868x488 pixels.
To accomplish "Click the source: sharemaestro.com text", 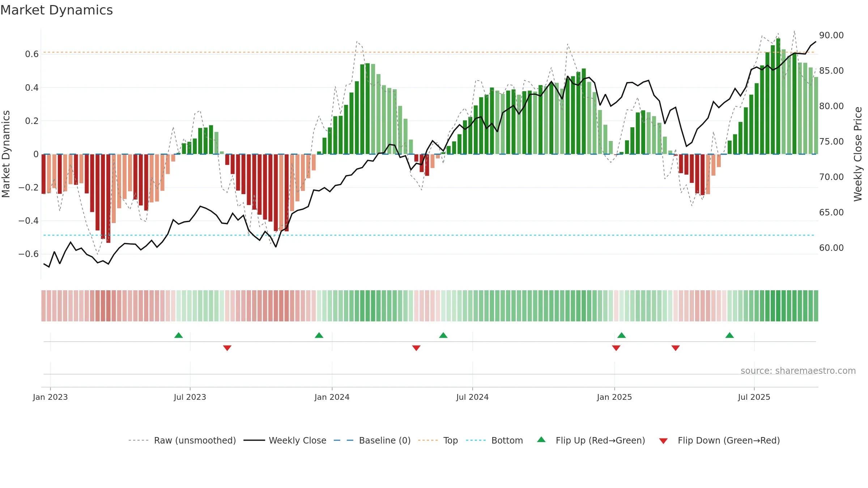I will coord(798,371).
